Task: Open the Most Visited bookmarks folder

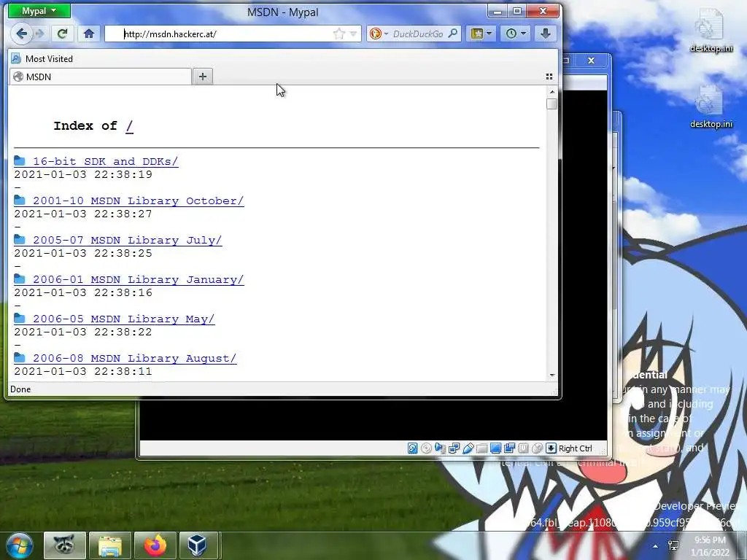Action: coord(42,58)
